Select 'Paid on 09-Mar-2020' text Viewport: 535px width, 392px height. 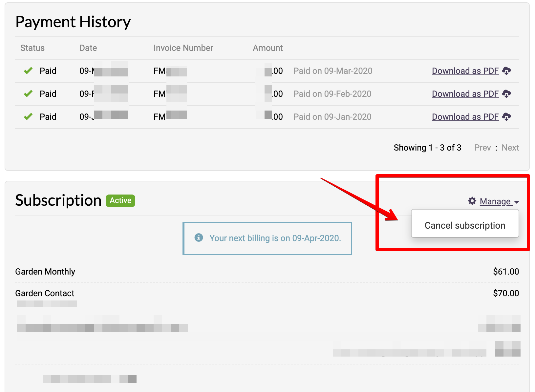[333, 71]
